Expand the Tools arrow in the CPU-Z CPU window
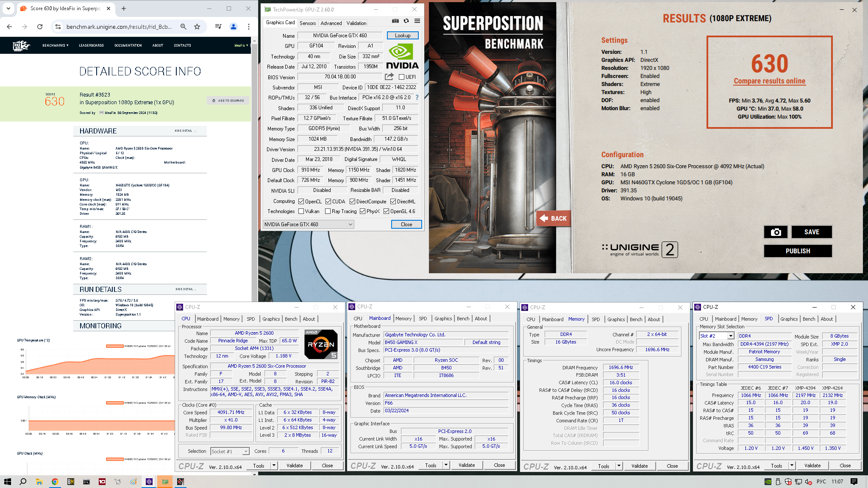868x488 pixels. pos(274,466)
